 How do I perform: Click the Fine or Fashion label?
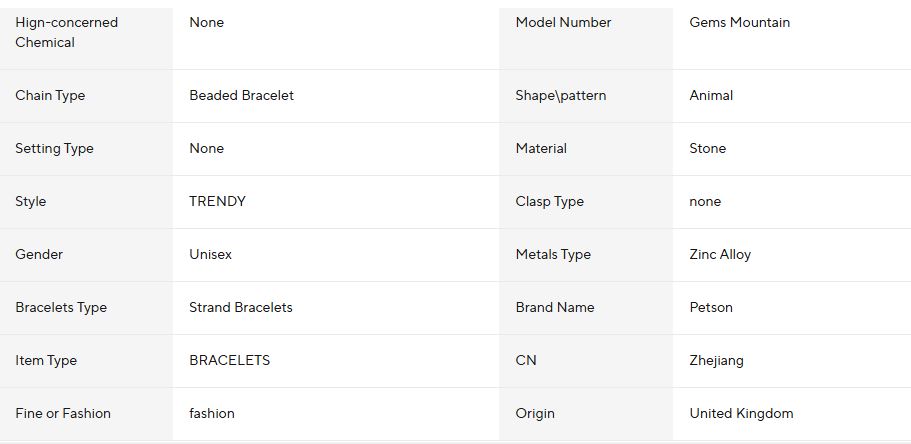coord(63,413)
